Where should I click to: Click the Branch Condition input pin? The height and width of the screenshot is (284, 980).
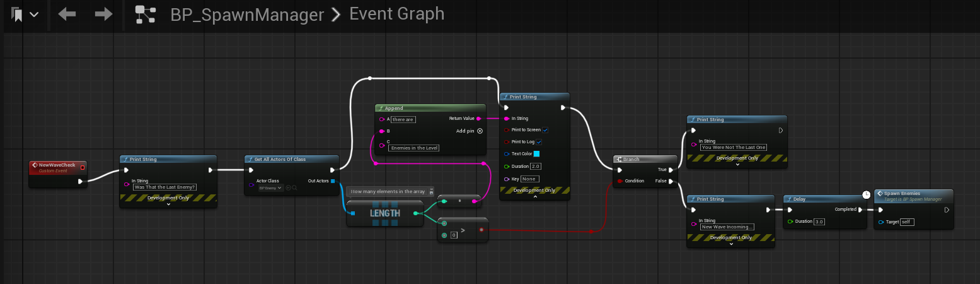pyautogui.click(x=620, y=181)
